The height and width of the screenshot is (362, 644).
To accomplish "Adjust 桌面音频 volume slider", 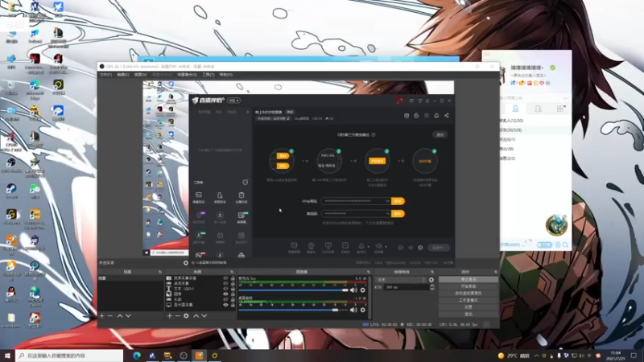I will click(293, 310).
